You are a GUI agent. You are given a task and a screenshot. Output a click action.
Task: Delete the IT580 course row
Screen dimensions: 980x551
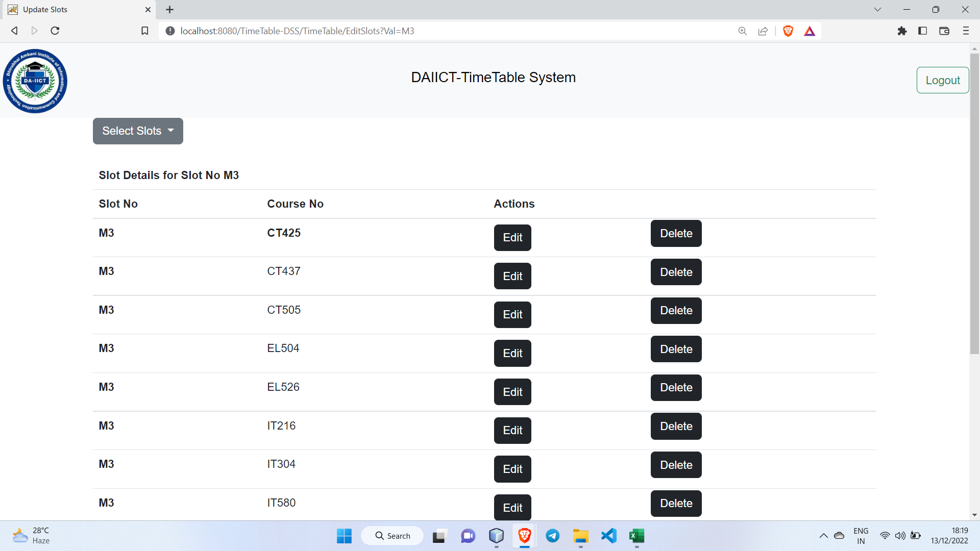pyautogui.click(x=676, y=504)
